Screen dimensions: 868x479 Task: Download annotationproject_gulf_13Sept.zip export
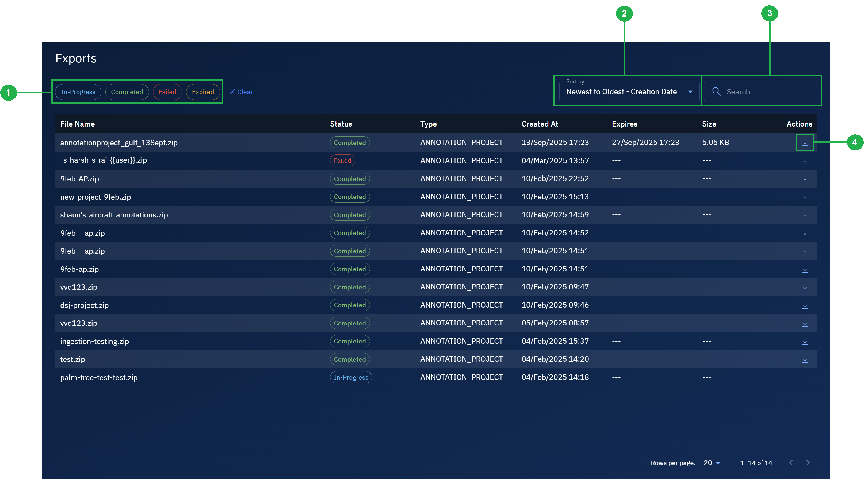tap(805, 143)
